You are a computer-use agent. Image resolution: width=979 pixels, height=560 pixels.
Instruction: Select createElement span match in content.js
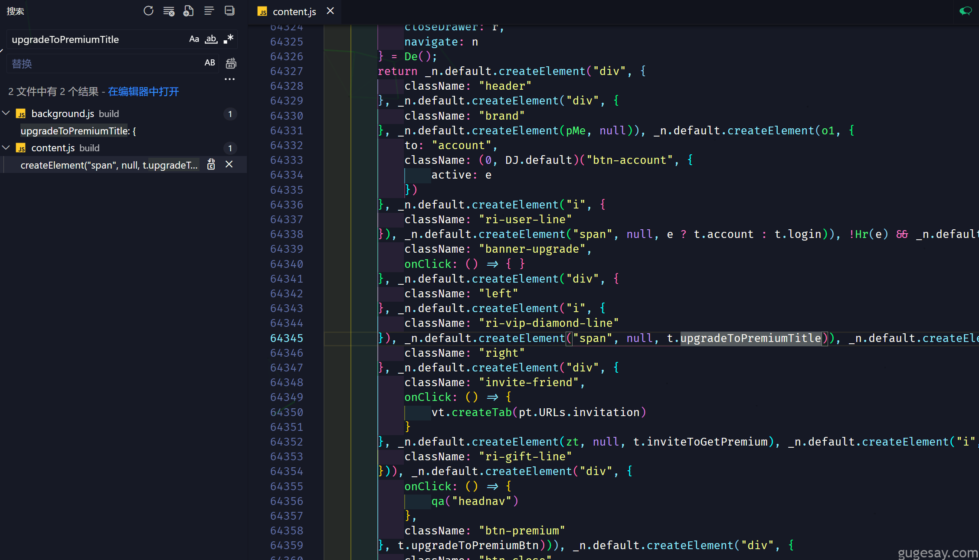pyautogui.click(x=109, y=165)
